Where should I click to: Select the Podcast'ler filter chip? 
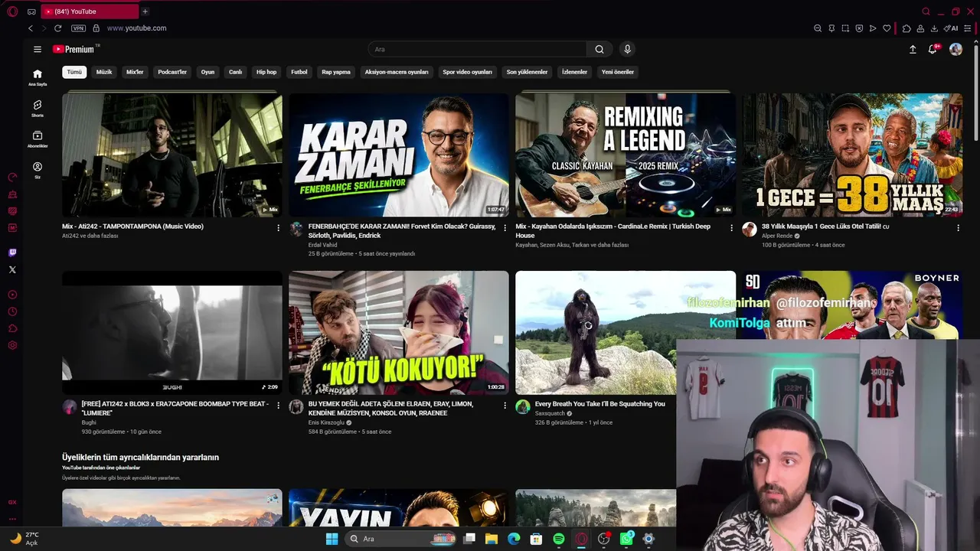click(x=172, y=72)
